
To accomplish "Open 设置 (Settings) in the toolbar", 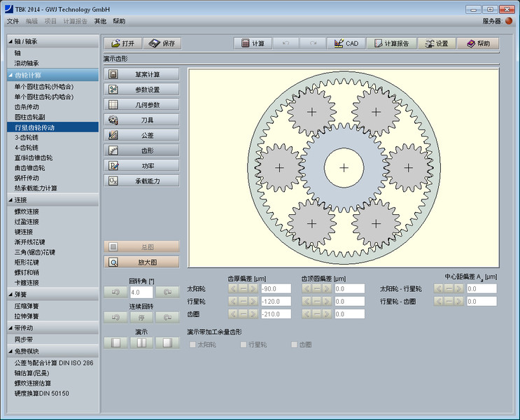I will pos(436,43).
